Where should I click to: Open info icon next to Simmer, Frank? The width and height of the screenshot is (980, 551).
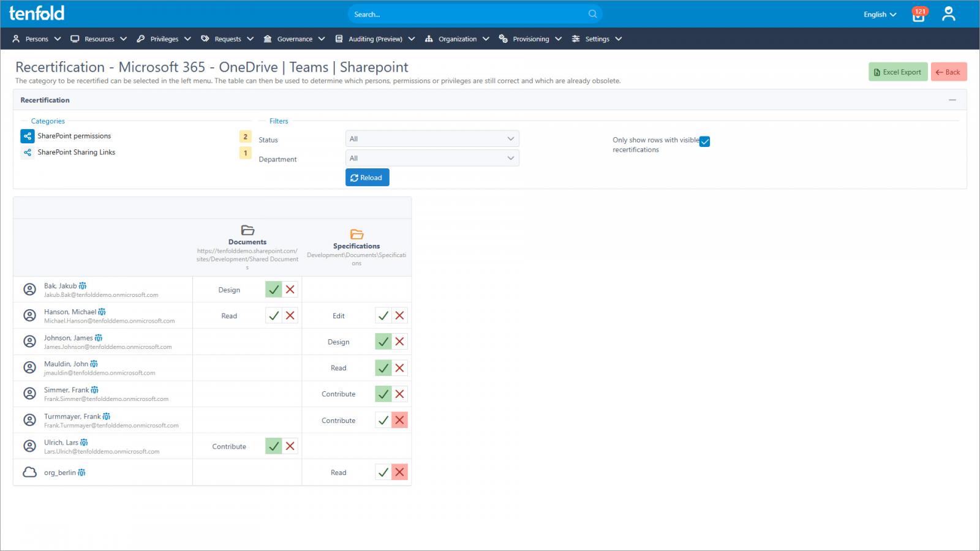coord(94,390)
